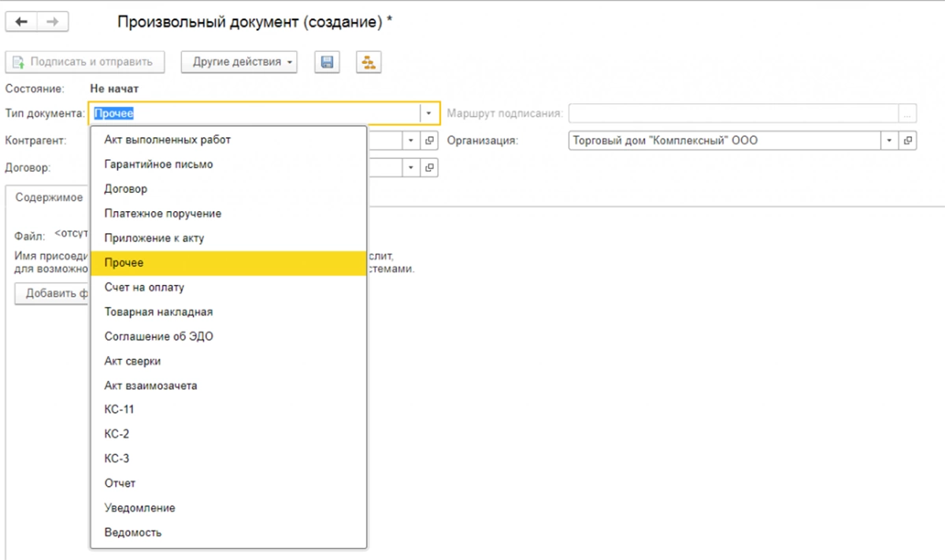
Task: Select Ведомость at the list bottom
Action: [x=132, y=532]
